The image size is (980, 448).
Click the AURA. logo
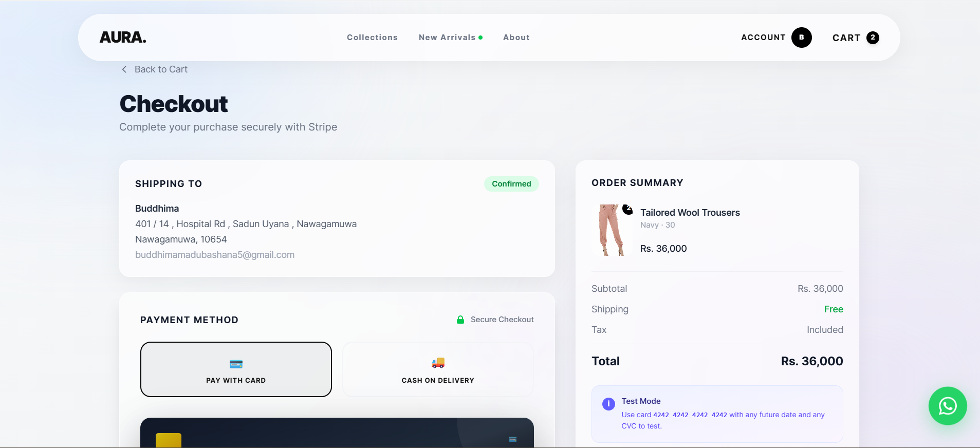tap(123, 38)
